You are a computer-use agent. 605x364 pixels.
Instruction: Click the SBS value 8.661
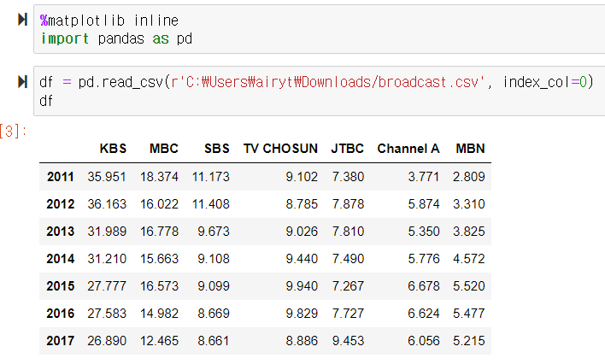[214, 341]
